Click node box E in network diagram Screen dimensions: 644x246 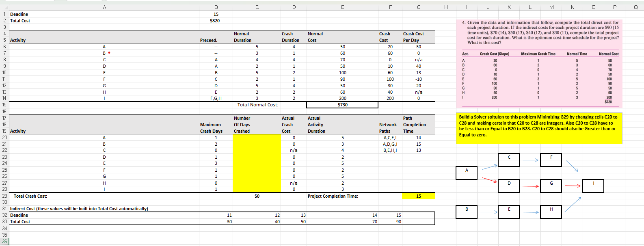(x=509, y=212)
